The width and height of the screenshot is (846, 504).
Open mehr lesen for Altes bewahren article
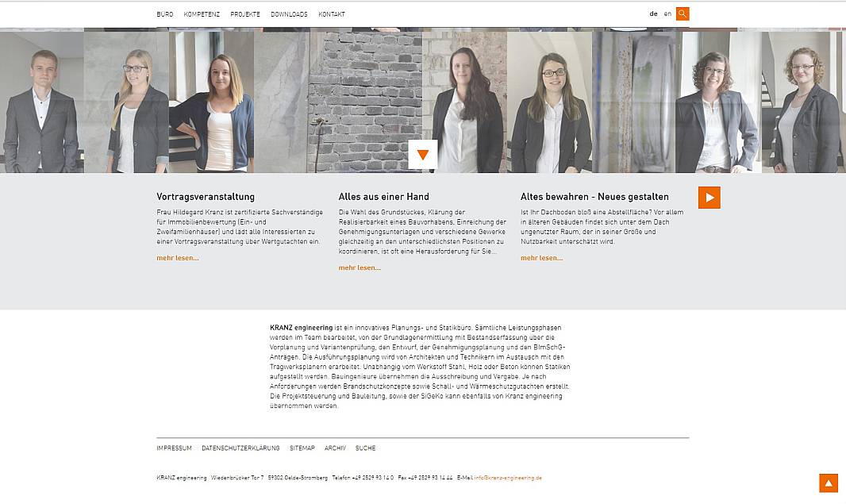click(x=541, y=258)
